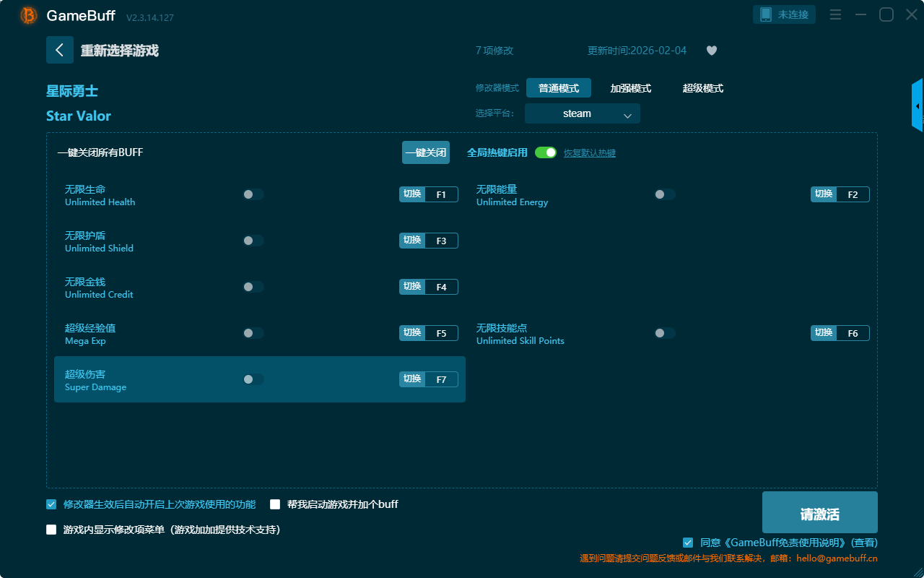Select the 加强模式 mode tab
The width and height of the screenshot is (924, 578).
(630, 88)
